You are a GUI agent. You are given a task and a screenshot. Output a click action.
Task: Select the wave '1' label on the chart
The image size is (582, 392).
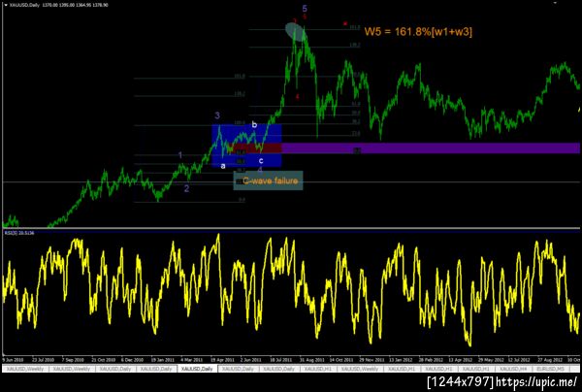[180, 155]
